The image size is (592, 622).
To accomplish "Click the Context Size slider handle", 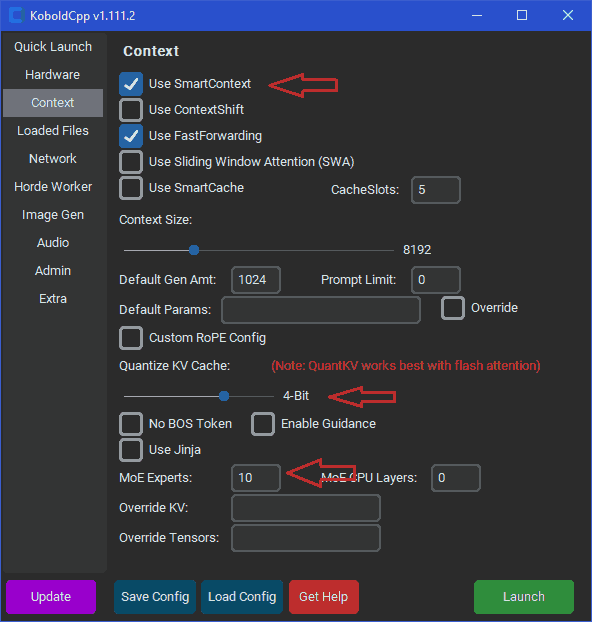I will 194,250.
